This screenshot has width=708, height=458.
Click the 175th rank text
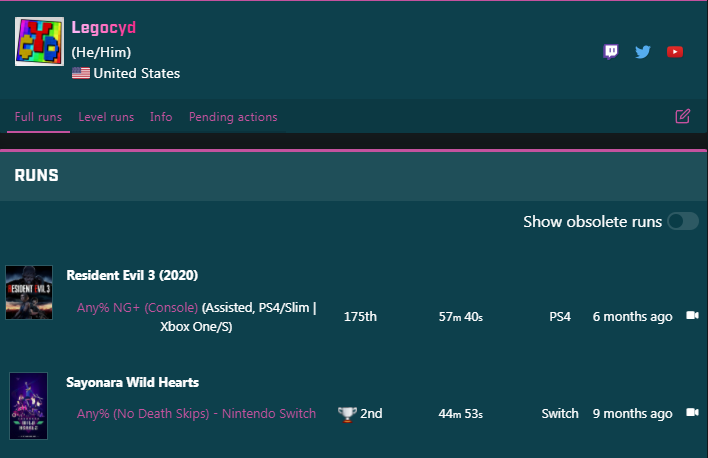[x=360, y=317]
